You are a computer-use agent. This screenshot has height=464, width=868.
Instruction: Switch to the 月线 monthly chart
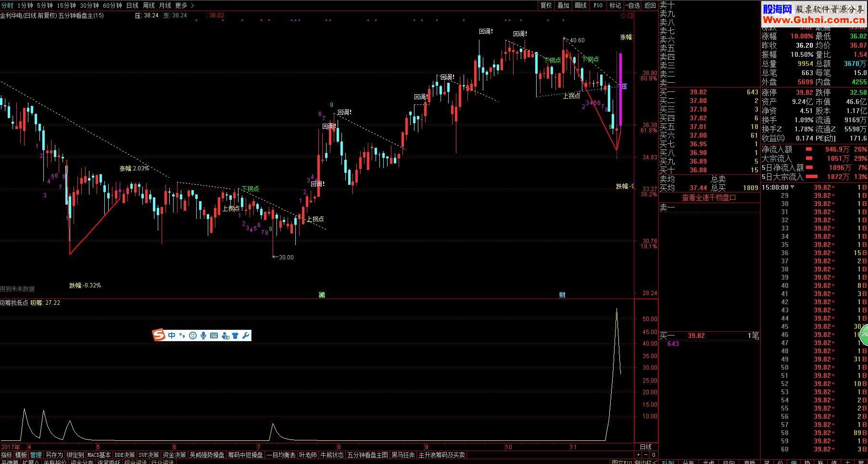[165, 5]
